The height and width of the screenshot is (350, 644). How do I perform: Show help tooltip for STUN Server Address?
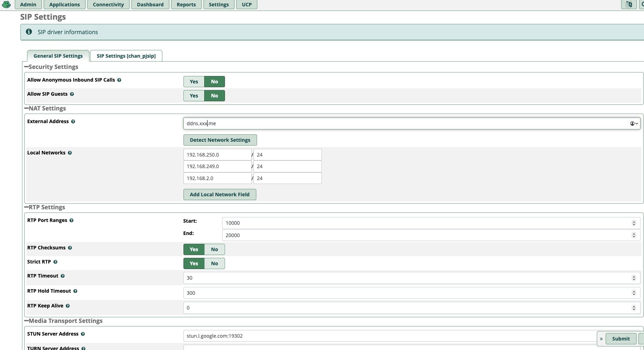click(x=83, y=334)
